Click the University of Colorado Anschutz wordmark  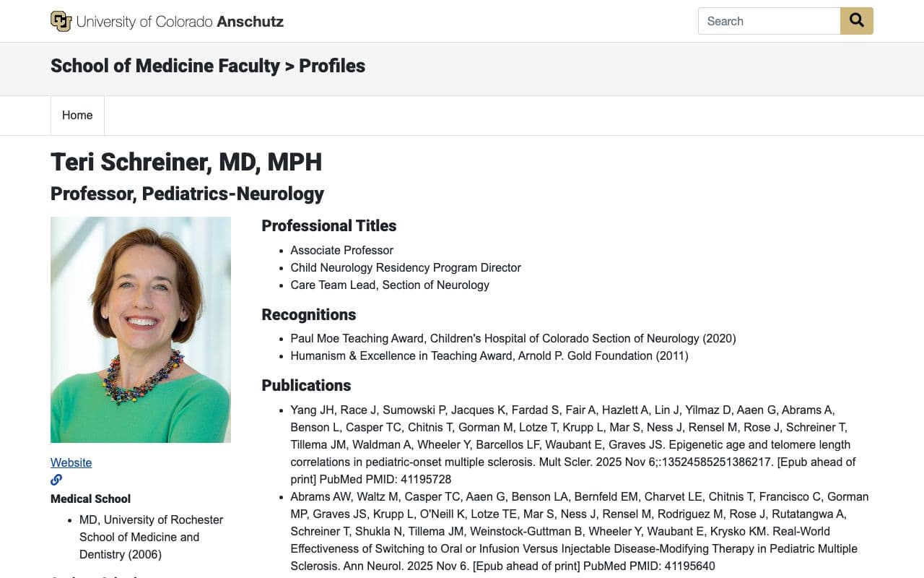pos(180,22)
